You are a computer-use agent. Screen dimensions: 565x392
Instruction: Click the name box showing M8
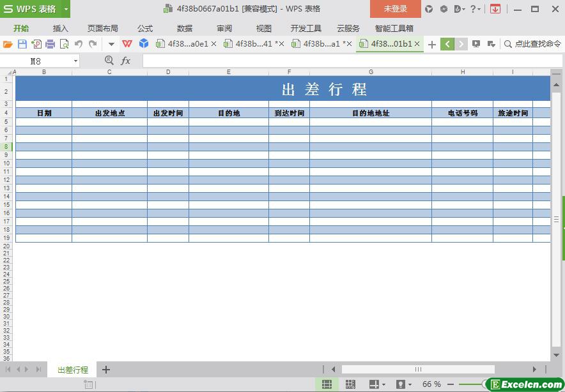[36, 61]
